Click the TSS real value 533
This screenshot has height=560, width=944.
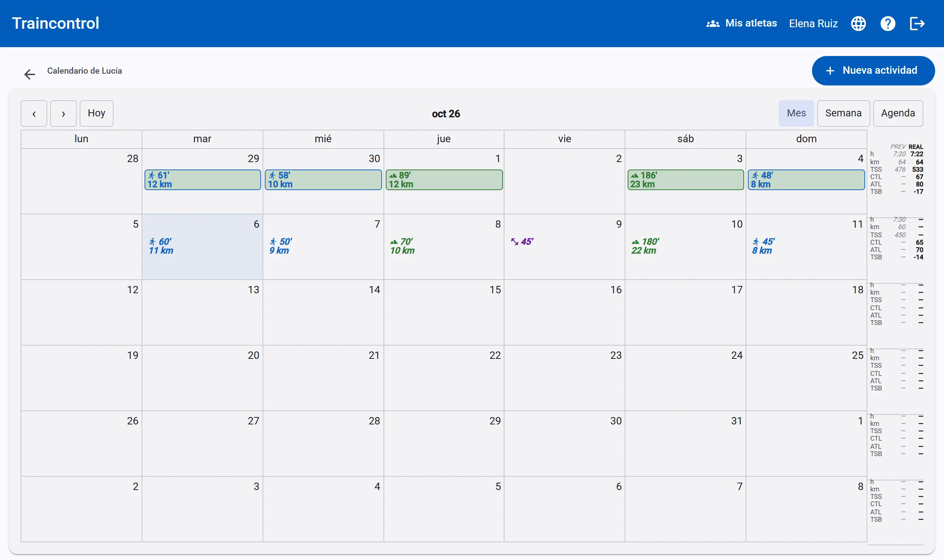917,169
